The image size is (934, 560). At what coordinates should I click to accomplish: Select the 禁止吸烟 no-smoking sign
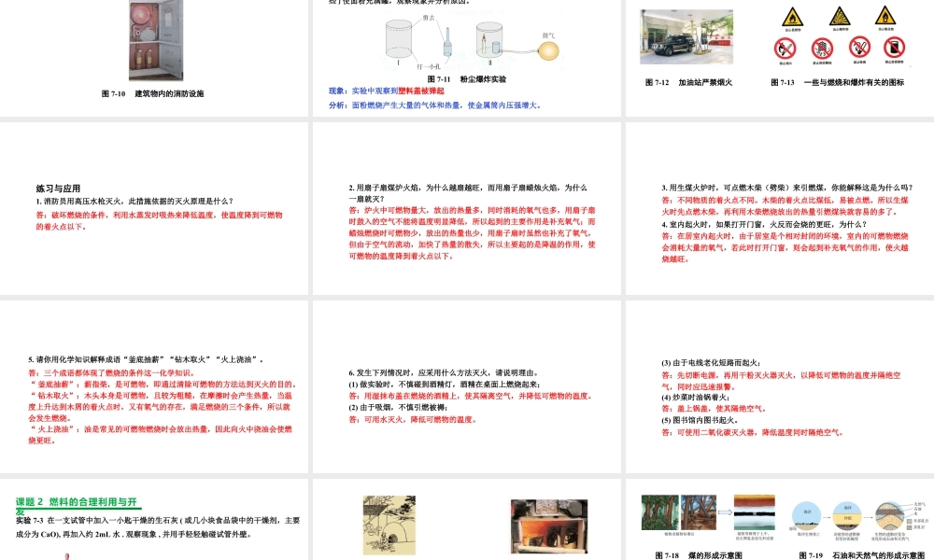click(859, 47)
